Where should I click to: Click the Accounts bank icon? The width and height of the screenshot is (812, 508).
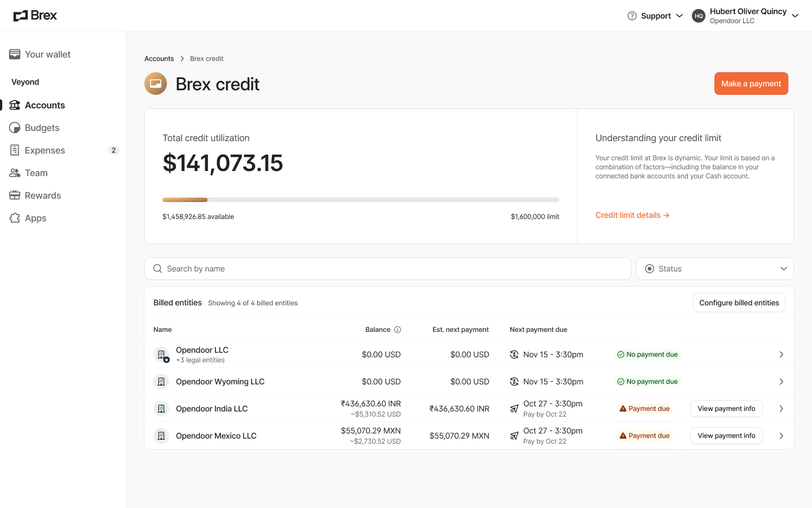[x=15, y=105]
